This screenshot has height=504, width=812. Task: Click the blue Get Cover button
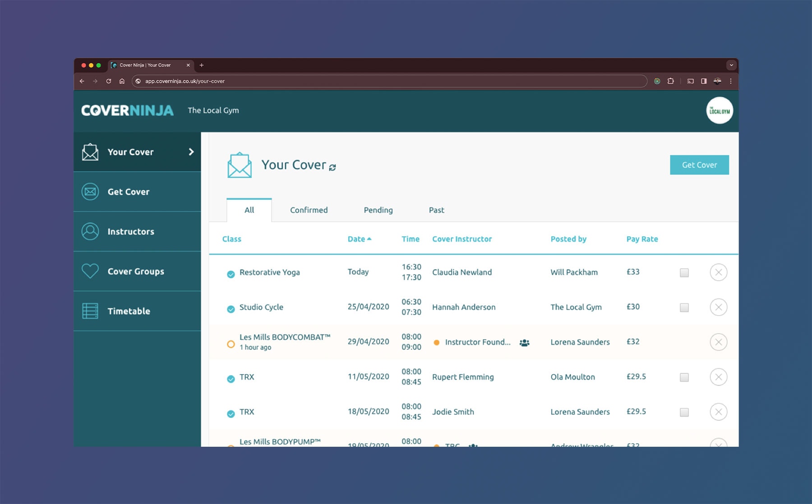(x=699, y=165)
